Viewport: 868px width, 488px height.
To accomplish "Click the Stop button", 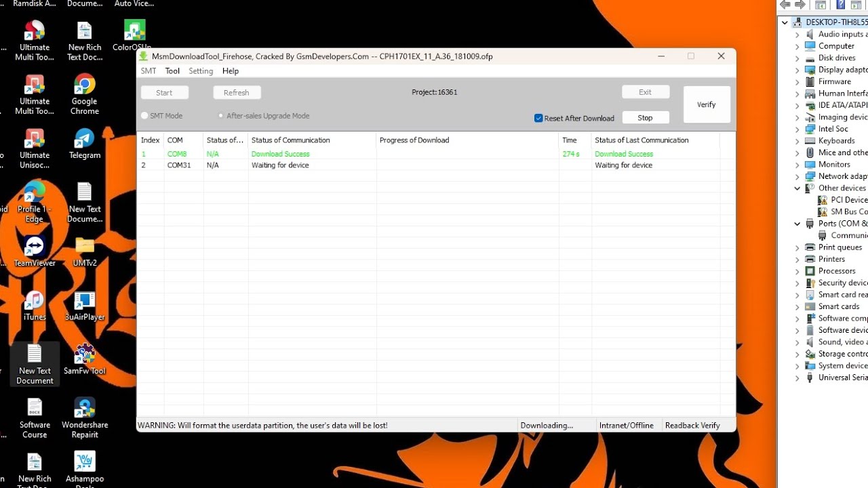I will [x=646, y=118].
